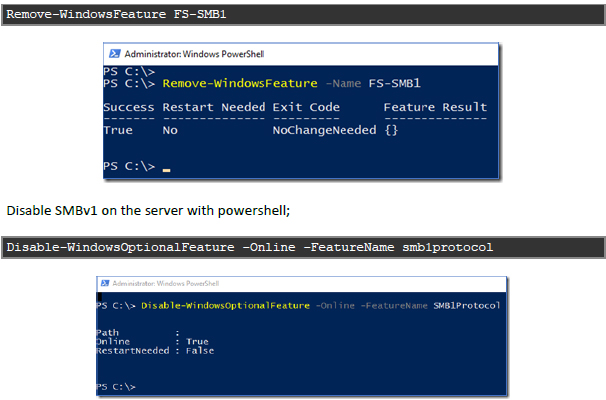
Task: Click the -Name parameter in first console
Action: [343, 83]
